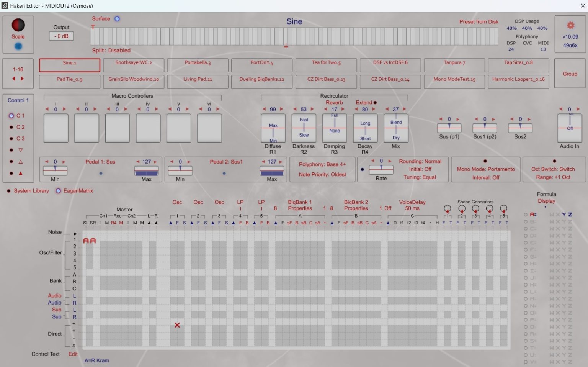Select the Tanpura.7 preset slot
Screen dimensions: 588x367
454,65
